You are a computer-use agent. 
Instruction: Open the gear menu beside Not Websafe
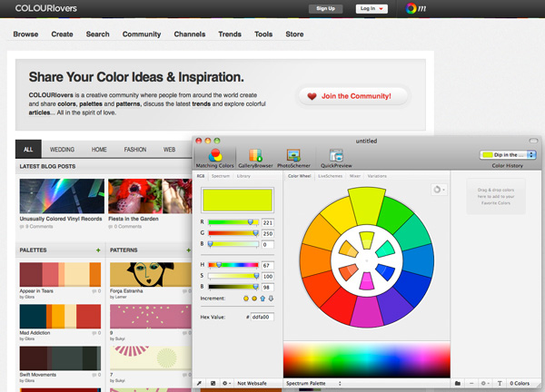coord(226,383)
